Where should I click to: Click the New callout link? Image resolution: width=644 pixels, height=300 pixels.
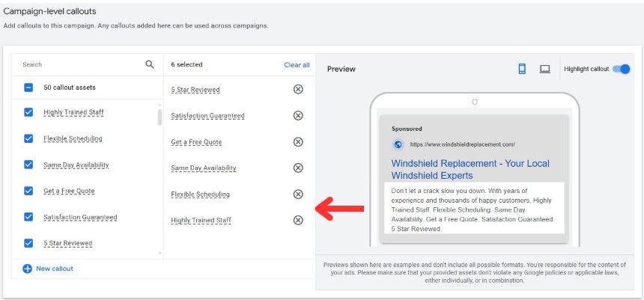pyautogui.click(x=55, y=269)
